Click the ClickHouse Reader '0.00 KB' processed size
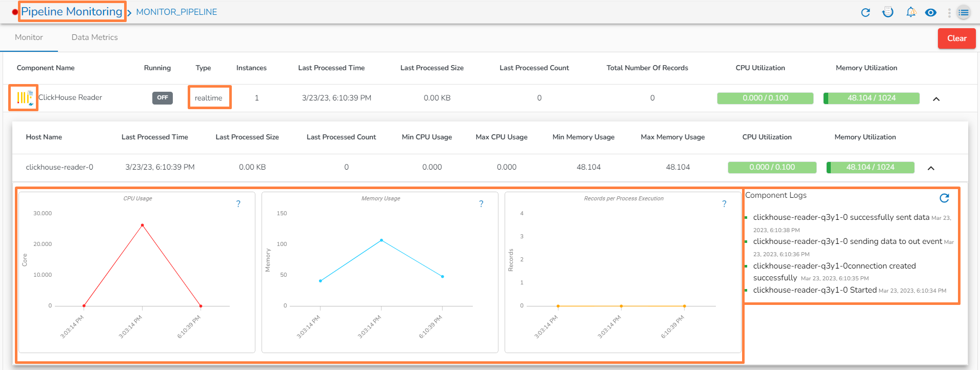The width and height of the screenshot is (980, 370). point(437,98)
